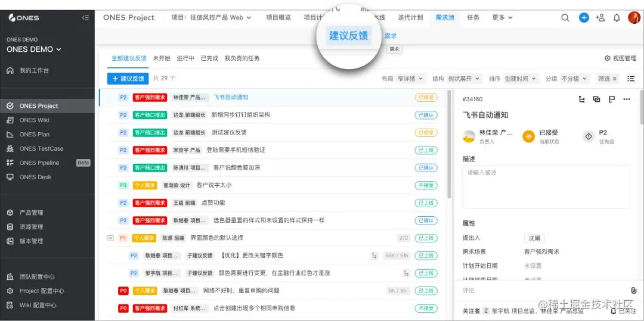
Task: Expand the 筛选 filter panel
Action: coord(608,78)
